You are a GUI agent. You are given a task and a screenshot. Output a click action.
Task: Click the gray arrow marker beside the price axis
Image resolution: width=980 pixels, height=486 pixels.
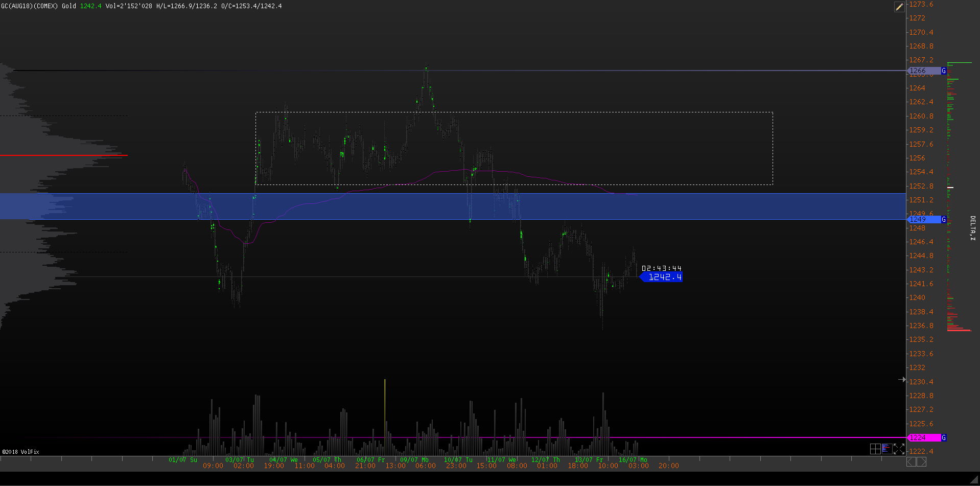(902, 379)
